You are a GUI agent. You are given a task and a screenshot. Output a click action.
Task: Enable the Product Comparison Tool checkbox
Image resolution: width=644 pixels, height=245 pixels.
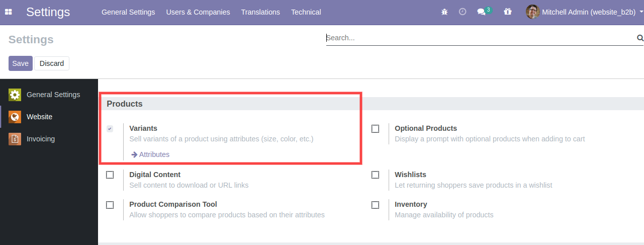point(110,205)
